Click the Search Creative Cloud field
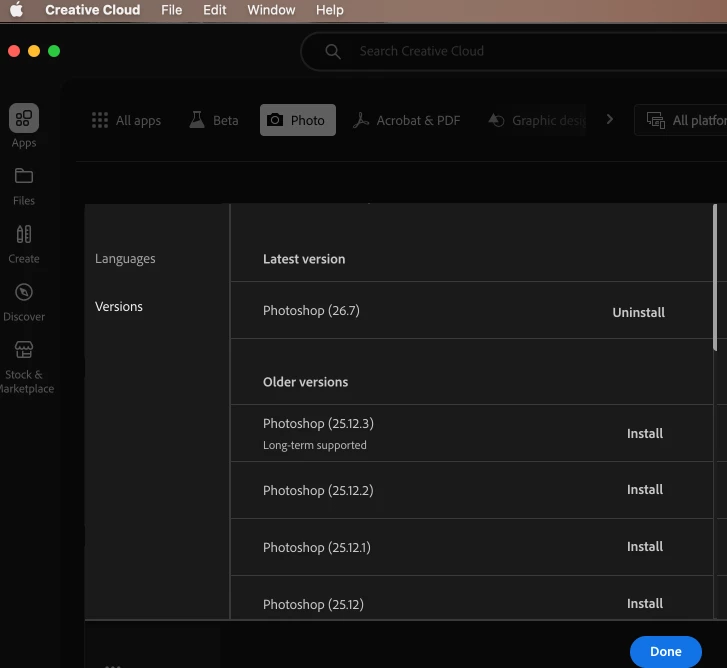727x668 pixels. (x=514, y=51)
